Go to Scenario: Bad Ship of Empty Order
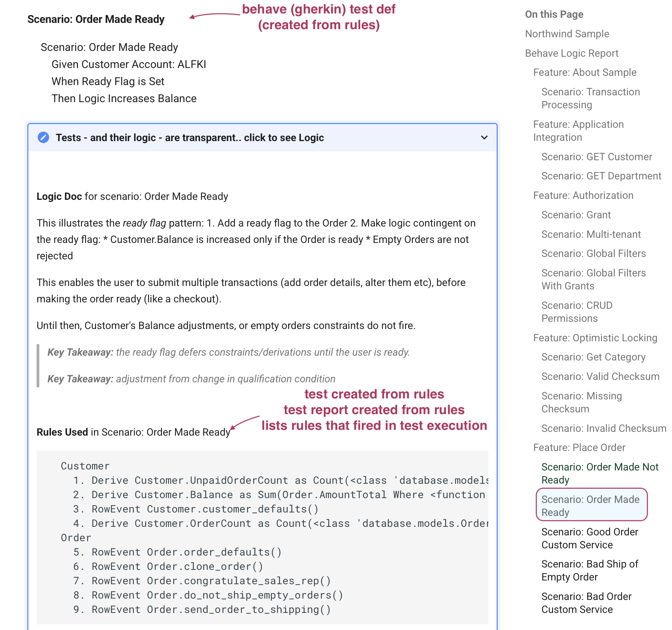Viewport: 672px width, 630px height. click(x=590, y=571)
